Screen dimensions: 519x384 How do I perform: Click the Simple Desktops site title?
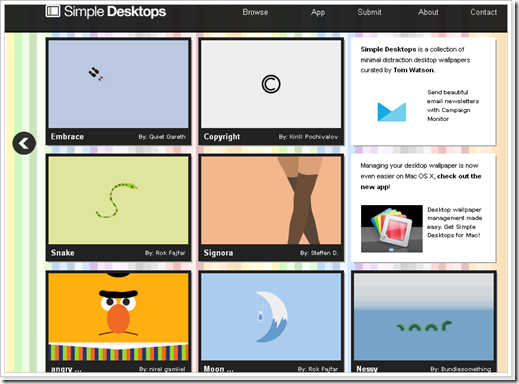115,12
